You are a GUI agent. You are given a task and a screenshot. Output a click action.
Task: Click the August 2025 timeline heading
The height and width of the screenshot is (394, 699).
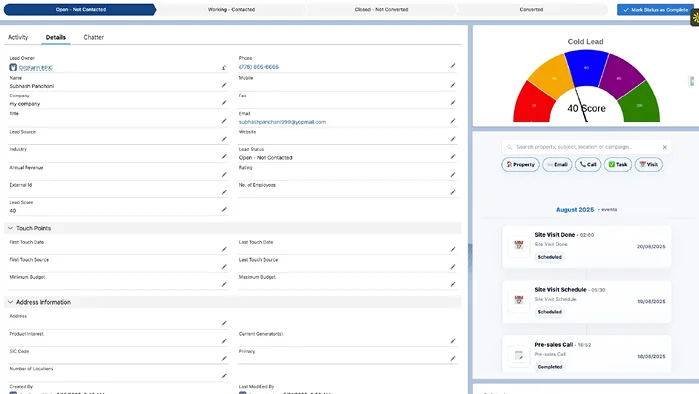[575, 209]
